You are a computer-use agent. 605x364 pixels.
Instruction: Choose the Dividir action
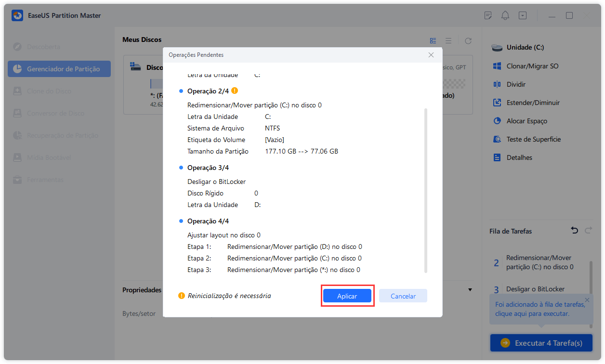point(516,84)
